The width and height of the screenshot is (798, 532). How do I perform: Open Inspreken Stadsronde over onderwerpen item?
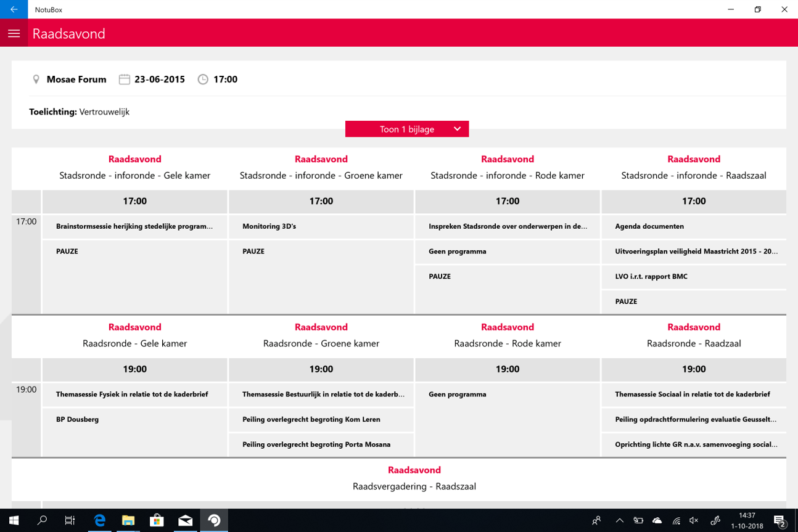(508, 226)
